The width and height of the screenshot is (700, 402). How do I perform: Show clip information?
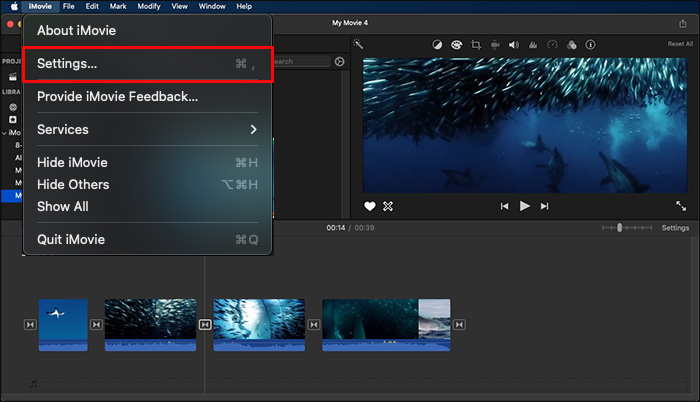[x=590, y=45]
